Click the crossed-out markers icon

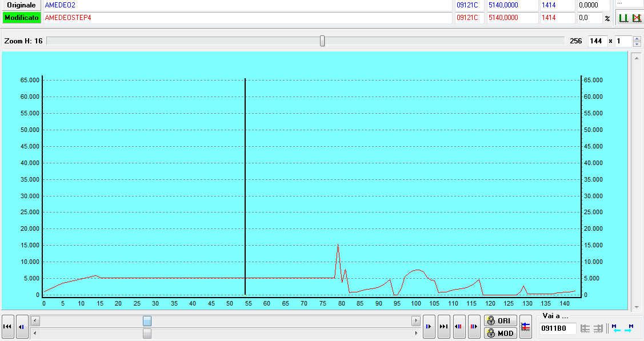click(637, 18)
